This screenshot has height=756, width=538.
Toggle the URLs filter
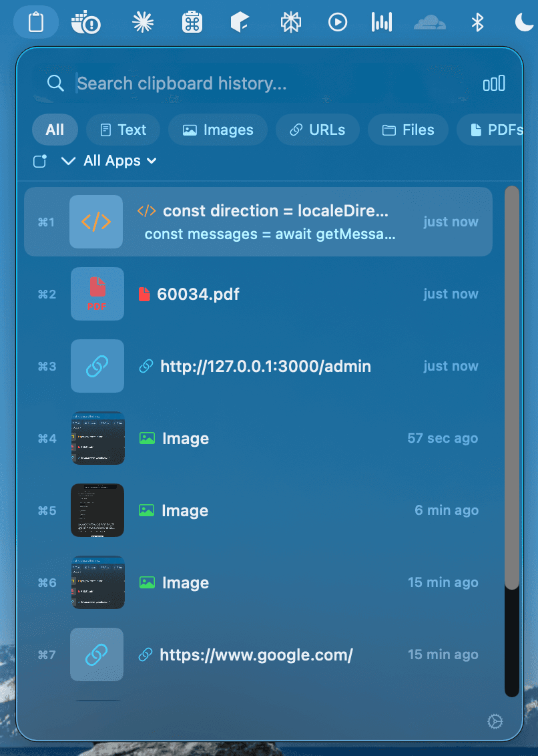click(317, 130)
